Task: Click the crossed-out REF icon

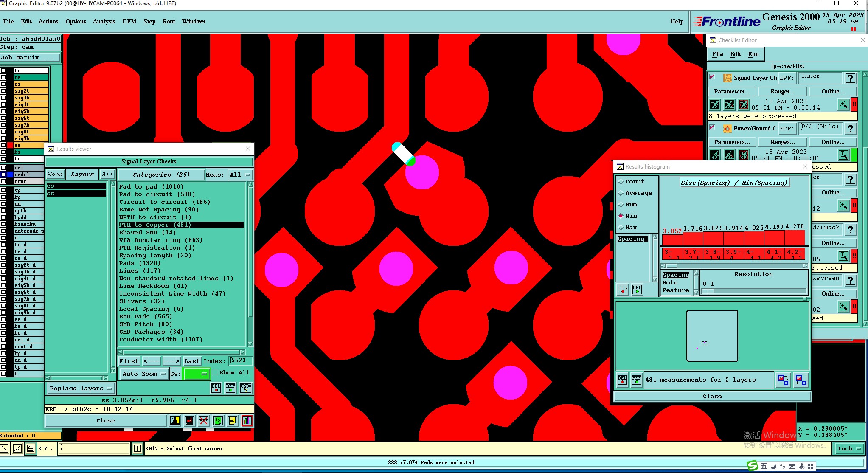Action: [204, 421]
